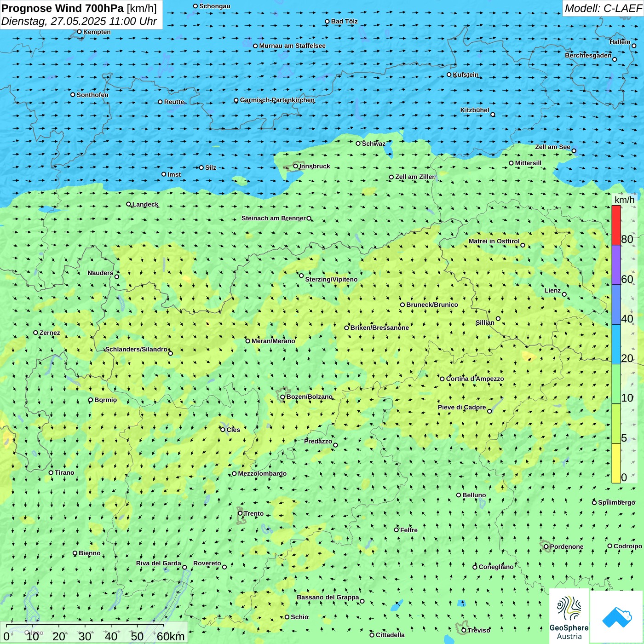This screenshot has width=644, height=644.
Task: Click the Bruneck/Brunico marker
Action: point(402,305)
